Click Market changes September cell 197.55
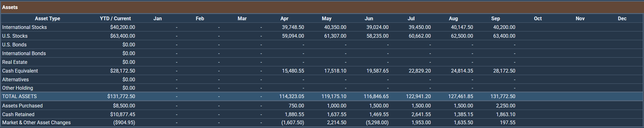 [x=508, y=122]
